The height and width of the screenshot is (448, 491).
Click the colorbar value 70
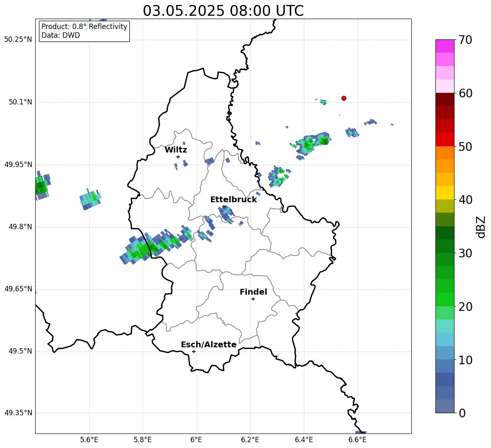click(x=465, y=40)
